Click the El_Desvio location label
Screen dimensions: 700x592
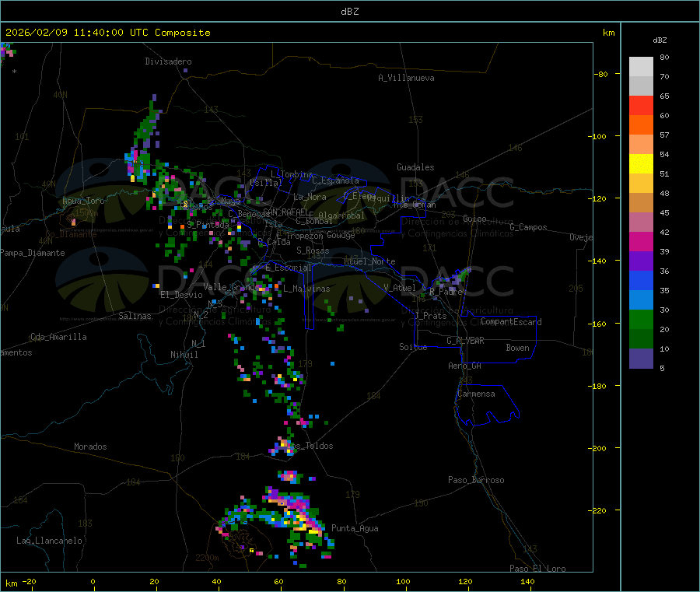click(182, 295)
